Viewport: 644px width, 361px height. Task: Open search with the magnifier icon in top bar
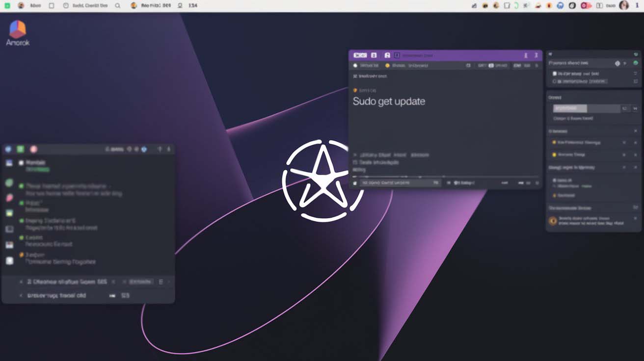click(x=117, y=6)
